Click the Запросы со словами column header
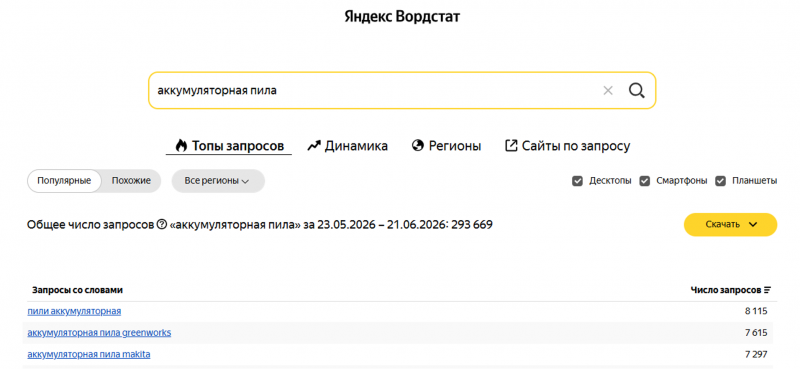800x369 pixels. (x=78, y=290)
